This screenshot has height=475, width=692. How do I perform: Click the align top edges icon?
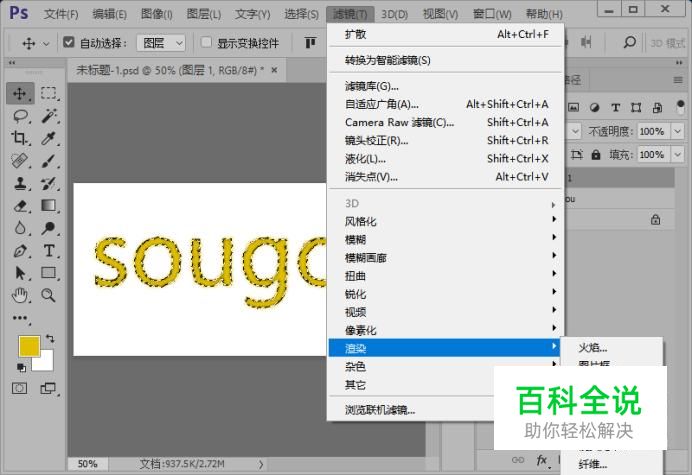coord(310,42)
